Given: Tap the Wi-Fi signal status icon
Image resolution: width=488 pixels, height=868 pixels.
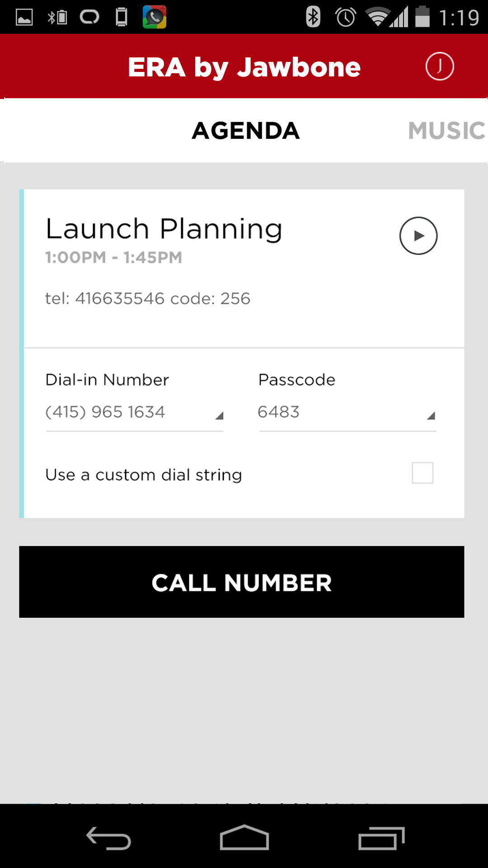Looking at the screenshot, I should point(378,17).
